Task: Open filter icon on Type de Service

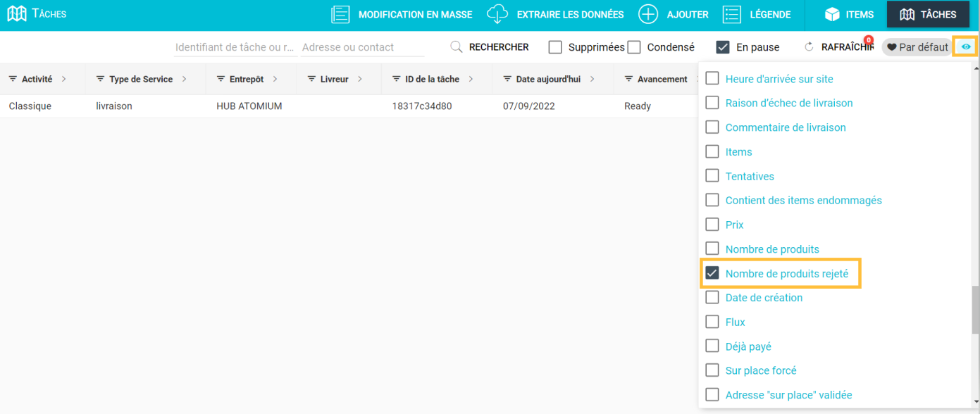Action: pyautogui.click(x=100, y=79)
